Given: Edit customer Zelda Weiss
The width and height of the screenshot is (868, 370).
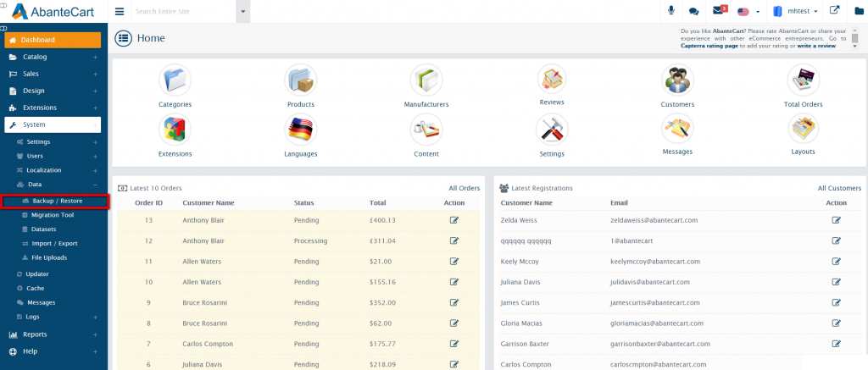Looking at the screenshot, I should click(x=836, y=220).
